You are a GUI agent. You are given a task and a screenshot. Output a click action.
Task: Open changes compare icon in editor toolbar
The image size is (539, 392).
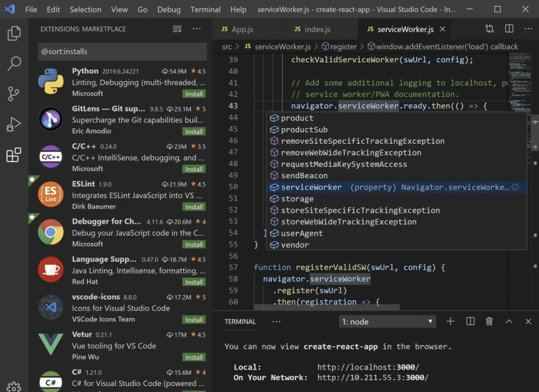coord(489,29)
